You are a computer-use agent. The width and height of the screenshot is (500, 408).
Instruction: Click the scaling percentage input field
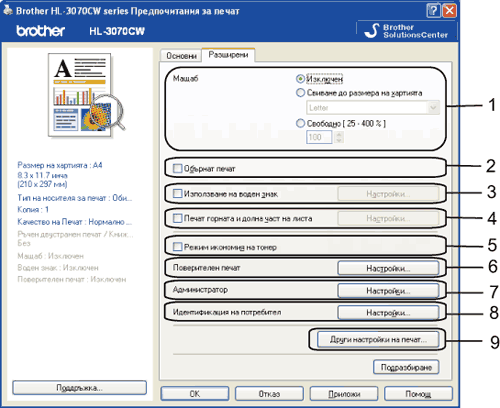point(319,137)
